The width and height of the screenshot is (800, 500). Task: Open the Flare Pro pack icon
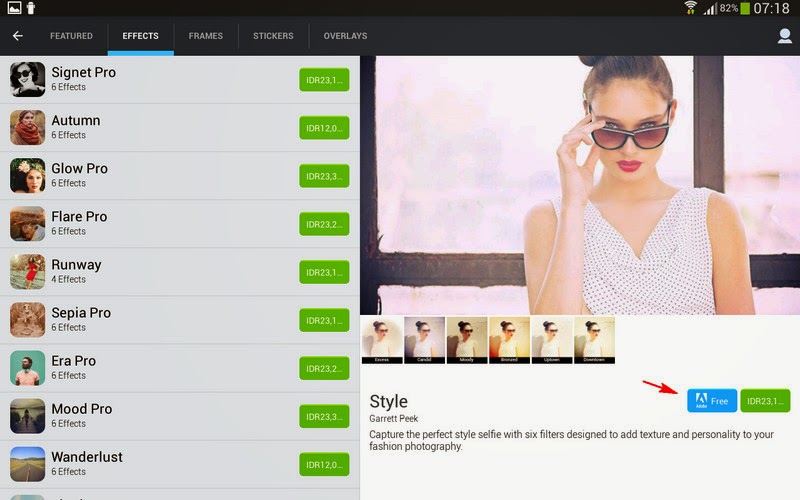tap(28, 223)
